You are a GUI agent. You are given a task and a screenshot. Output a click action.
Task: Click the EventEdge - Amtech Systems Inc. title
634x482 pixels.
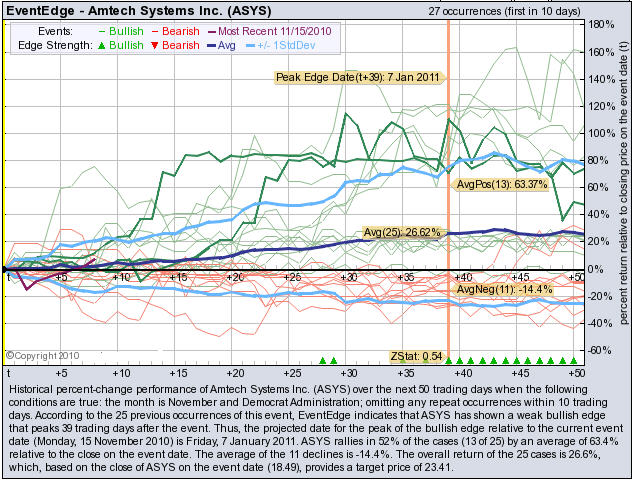[119, 11]
